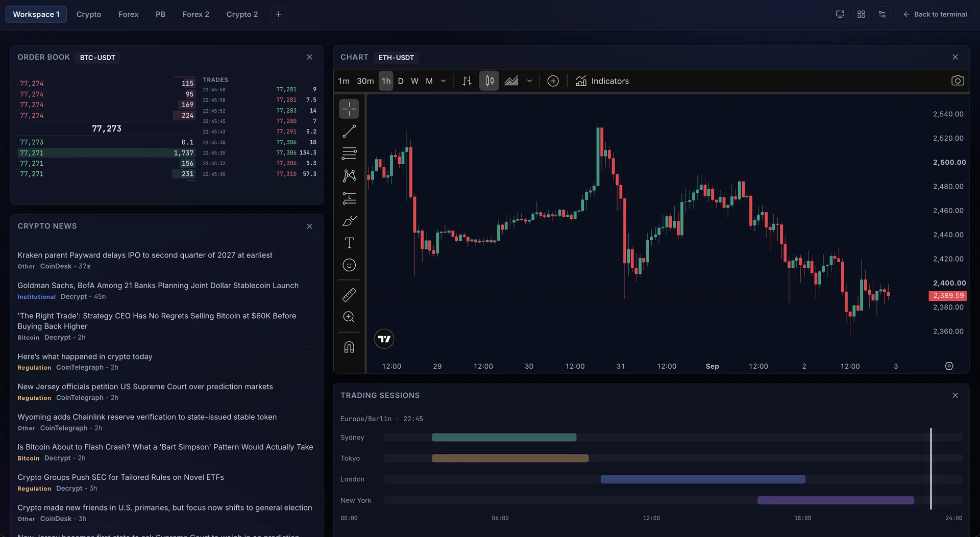980x537 pixels.
Task: Switch to the Crypto tab
Action: pyautogui.click(x=89, y=14)
